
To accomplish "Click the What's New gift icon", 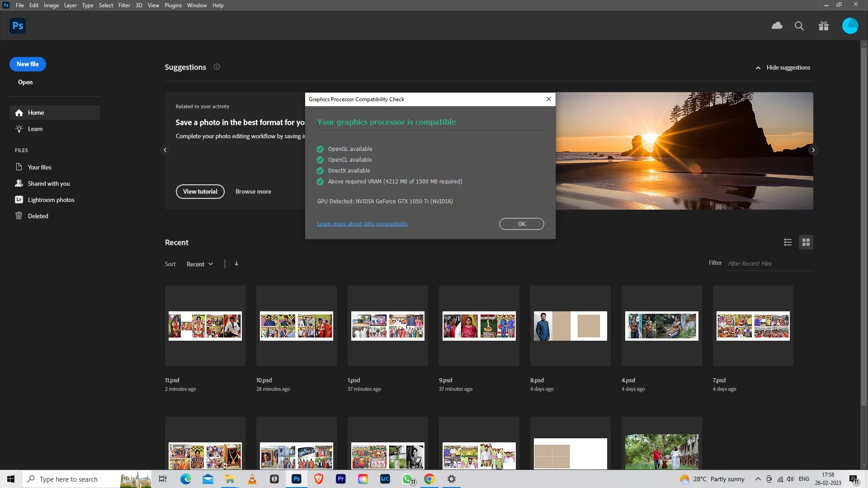I will coord(823,26).
